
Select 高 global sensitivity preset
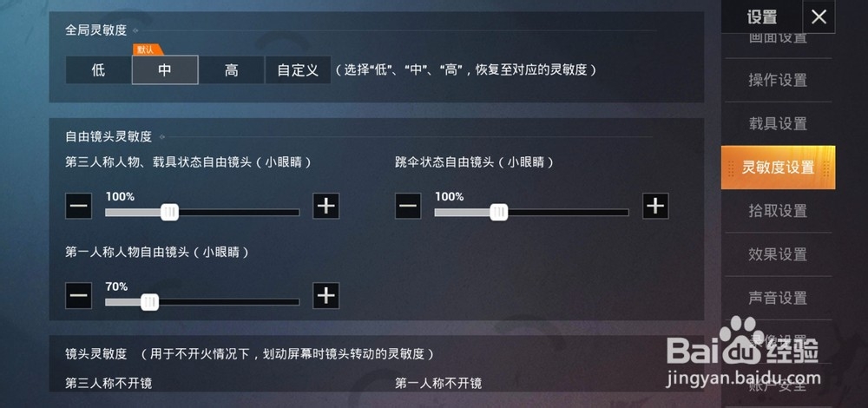pos(232,70)
